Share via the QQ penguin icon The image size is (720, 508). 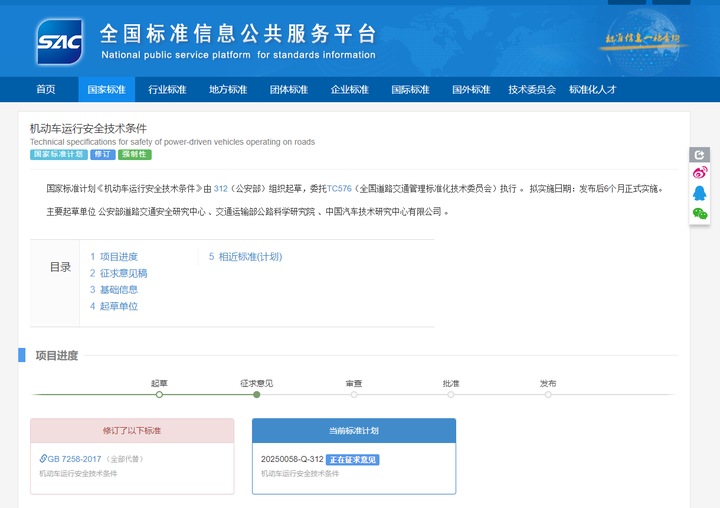pyautogui.click(x=699, y=193)
